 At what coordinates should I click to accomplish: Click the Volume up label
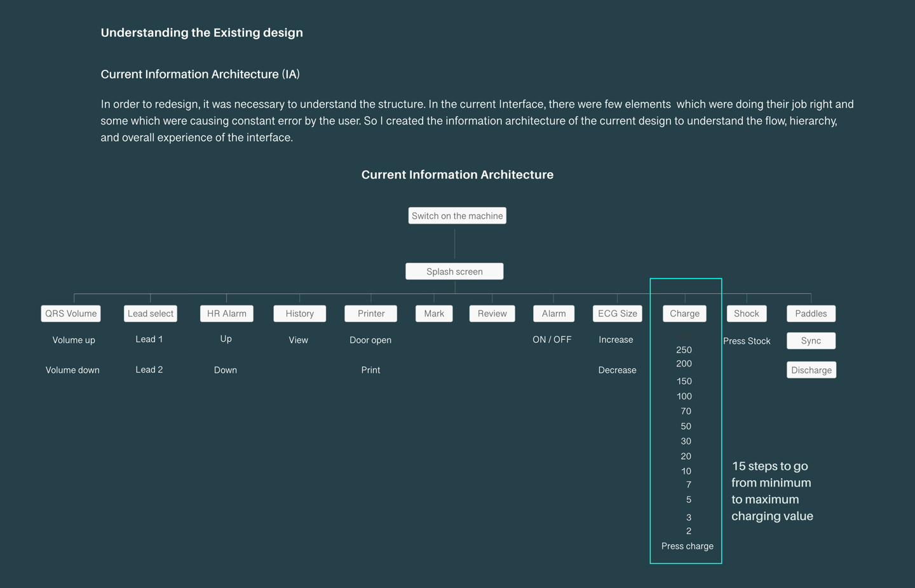click(74, 340)
